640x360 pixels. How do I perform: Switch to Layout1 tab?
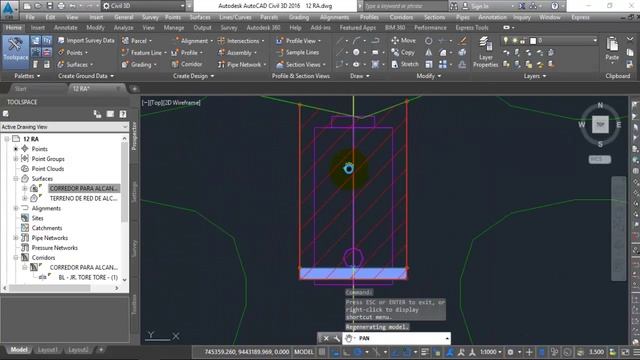(x=47, y=350)
